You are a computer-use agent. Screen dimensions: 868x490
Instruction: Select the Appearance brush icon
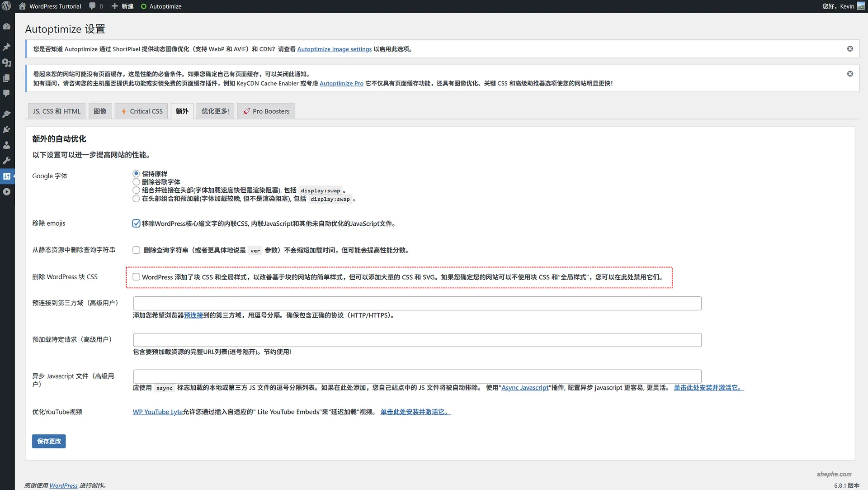tap(7, 114)
